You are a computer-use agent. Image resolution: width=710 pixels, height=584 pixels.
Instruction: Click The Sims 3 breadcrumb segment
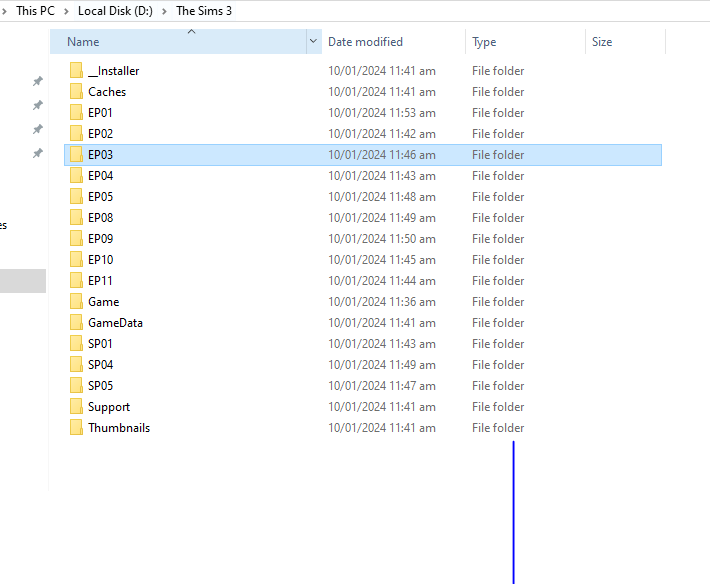click(204, 11)
